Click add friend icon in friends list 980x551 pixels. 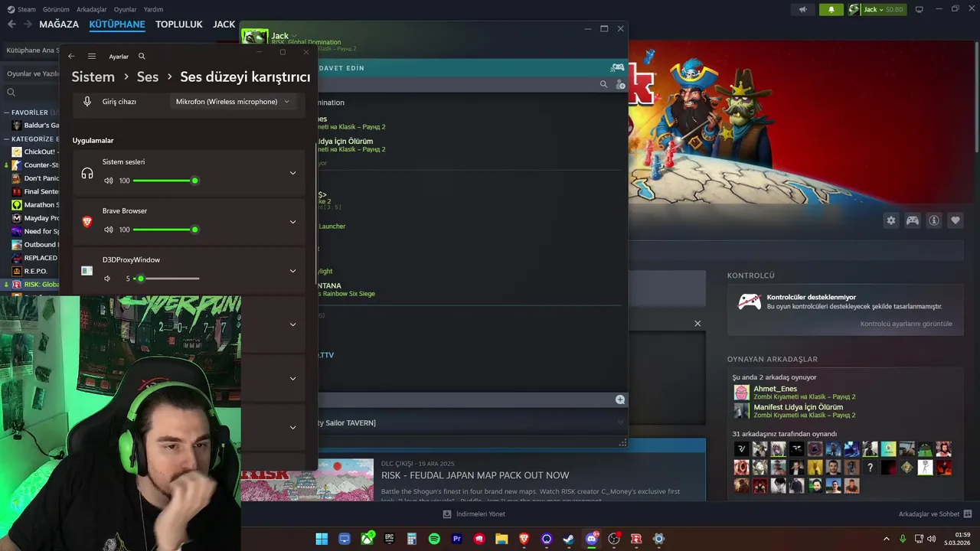pyautogui.click(x=620, y=84)
